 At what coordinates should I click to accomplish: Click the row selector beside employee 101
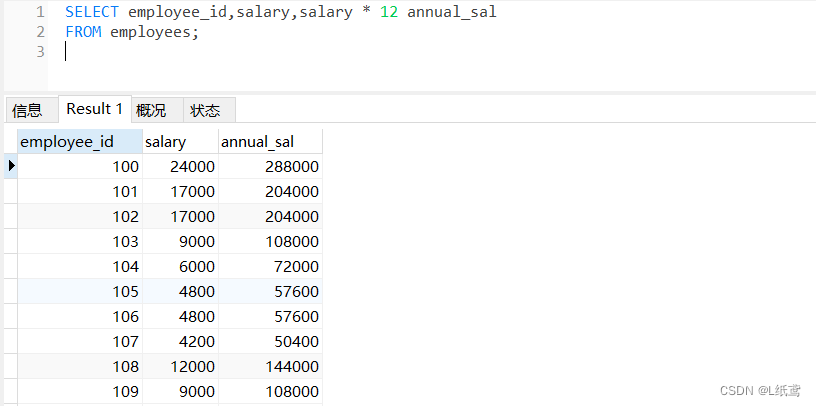(x=11, y=192)
